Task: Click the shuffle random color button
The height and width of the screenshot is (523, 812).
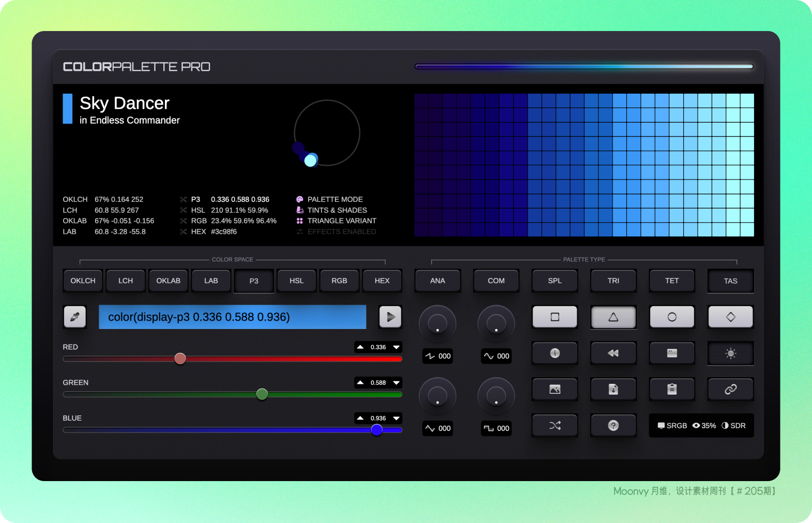Action: tap(555, 425)
